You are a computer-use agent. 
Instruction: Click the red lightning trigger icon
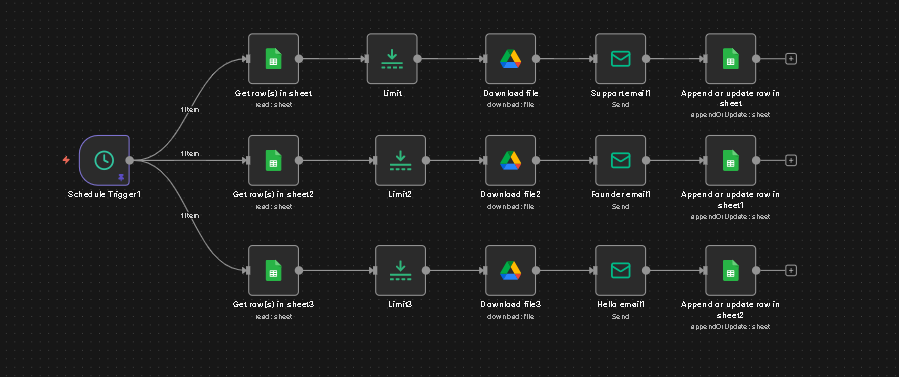point(66,160)
